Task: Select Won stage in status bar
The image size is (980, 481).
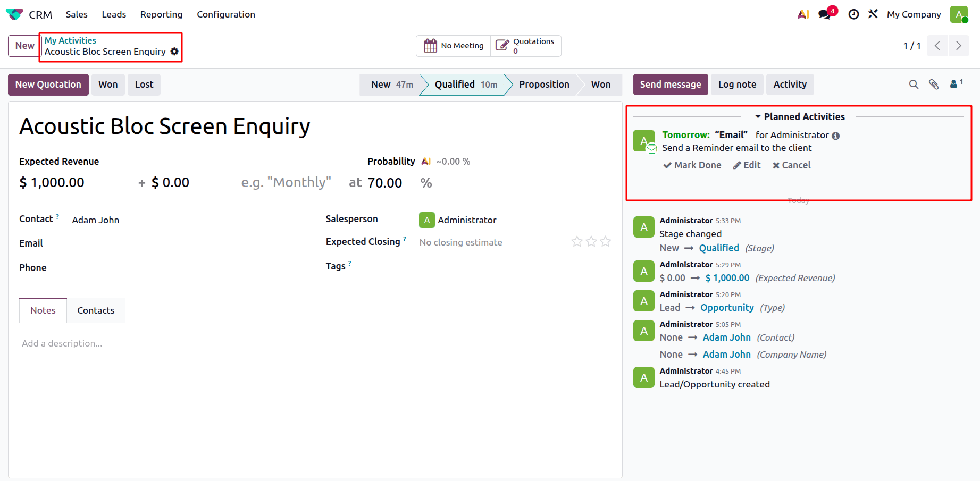Action: [x=600, y=85]
